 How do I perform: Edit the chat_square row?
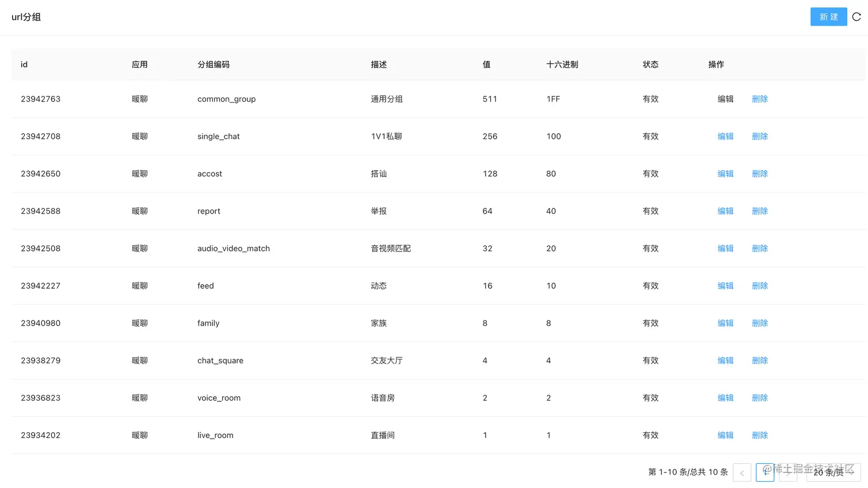pyautogui.click(x=726, y=360)
